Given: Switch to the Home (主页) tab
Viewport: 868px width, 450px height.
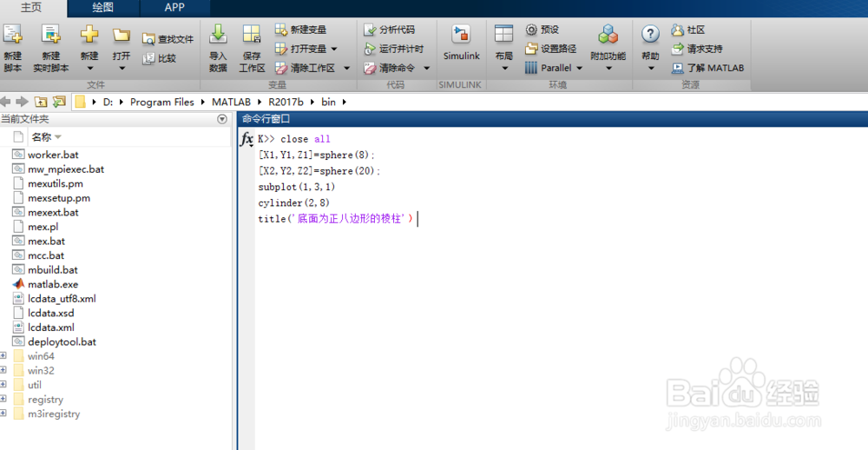Looking at the screenshot, I should click(x=31, y=8).
